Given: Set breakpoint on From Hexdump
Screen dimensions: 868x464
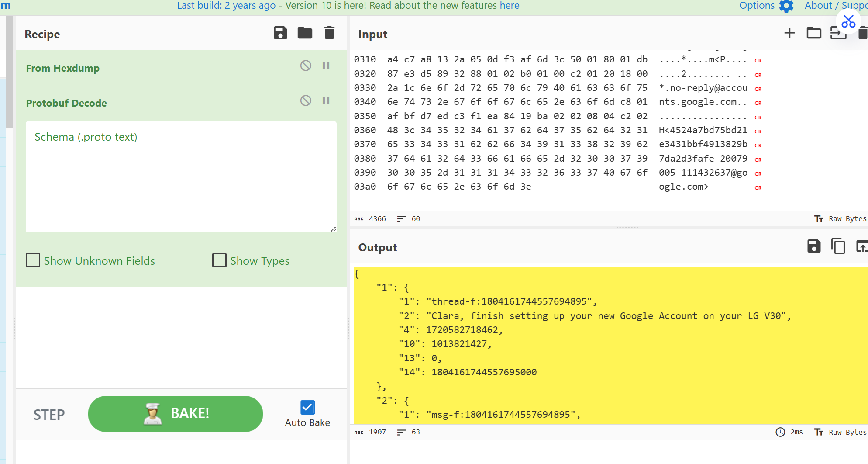Looking at the screenshot, I should [x=326, y=66].
